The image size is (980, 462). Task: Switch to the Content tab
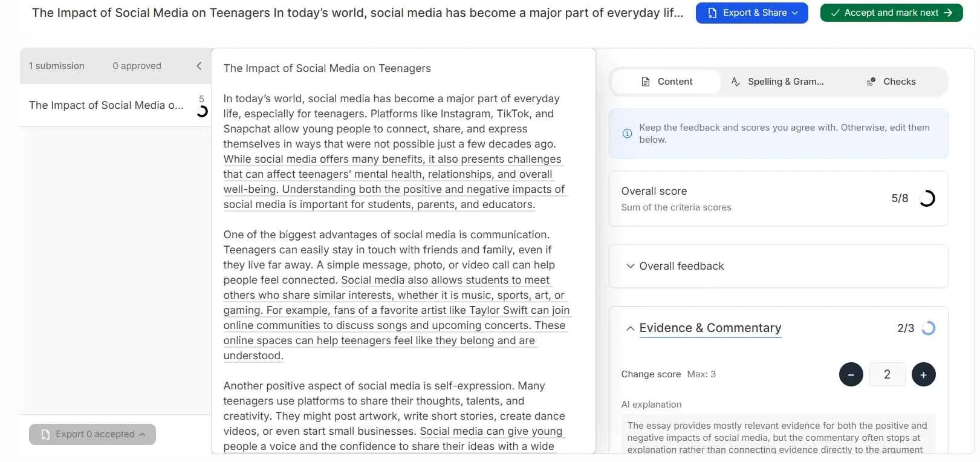pos(666,82)
